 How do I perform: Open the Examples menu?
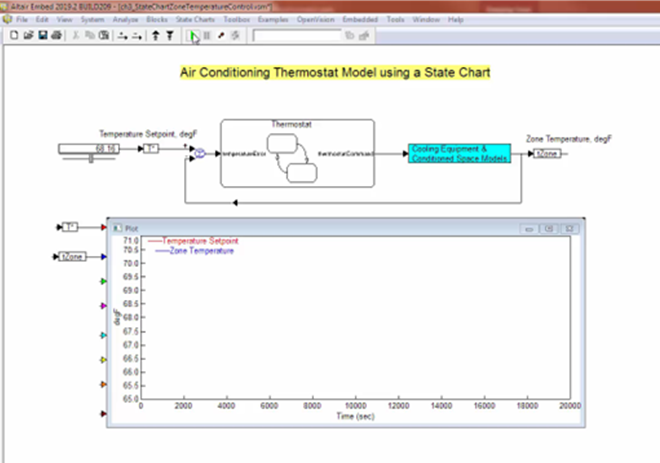coord(273,19)
